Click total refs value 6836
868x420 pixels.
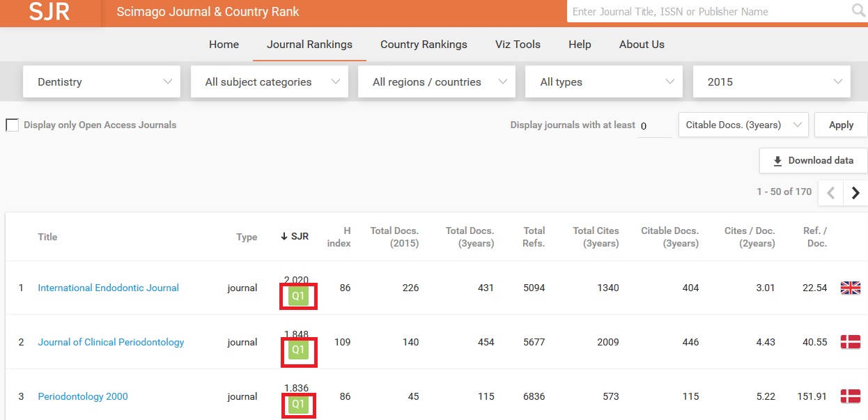pyautogui.click(x=534, y=396)
